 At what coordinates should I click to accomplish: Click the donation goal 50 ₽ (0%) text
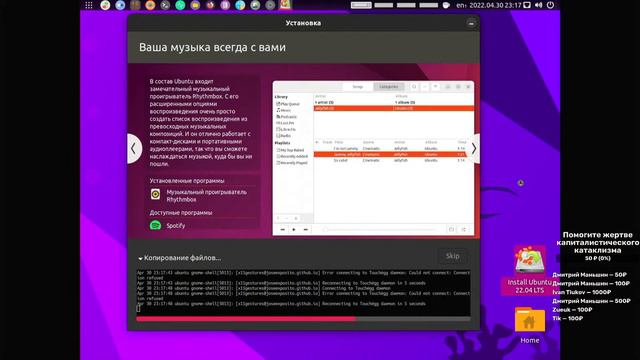[x=598, y=258]
